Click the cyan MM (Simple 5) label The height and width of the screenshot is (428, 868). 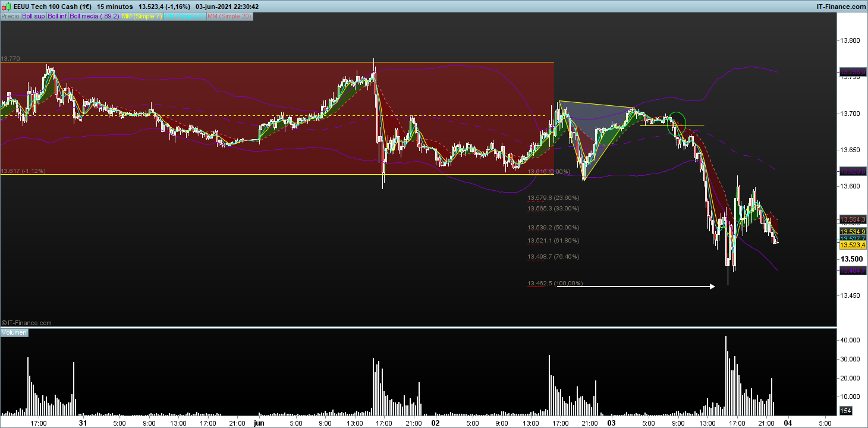click(x=184, y=17)
